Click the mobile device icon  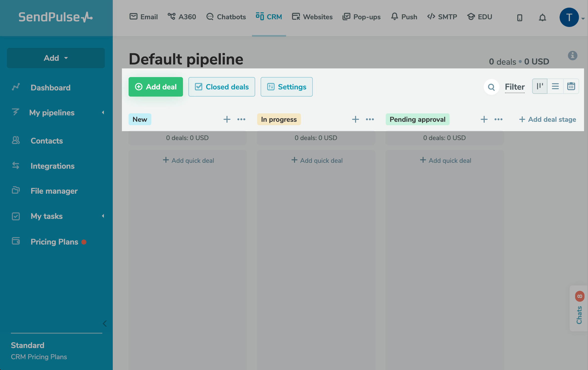[x=520, y=18]
